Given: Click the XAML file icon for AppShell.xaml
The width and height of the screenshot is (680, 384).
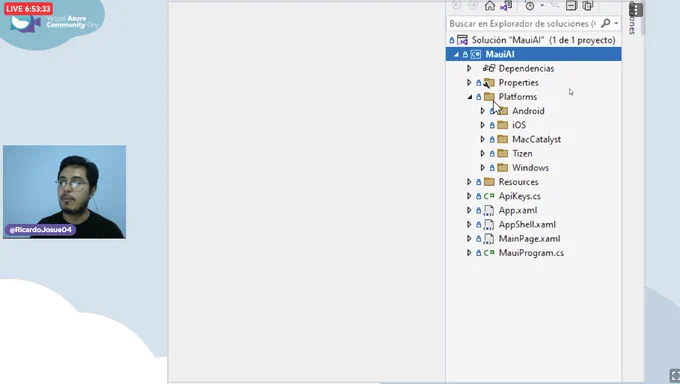Looking at the screenshot, I should pyautogui.click(x=489, y=225).
